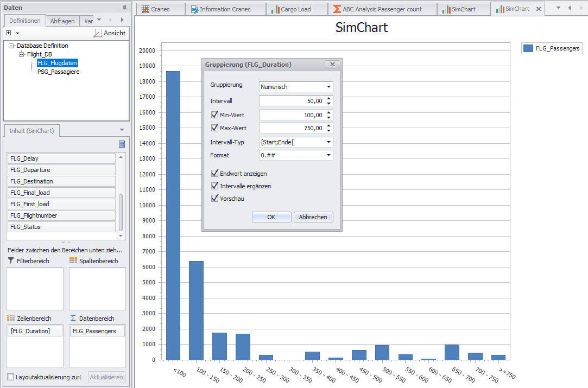Click the pin icon in Daten panel header

coord(124,8)
